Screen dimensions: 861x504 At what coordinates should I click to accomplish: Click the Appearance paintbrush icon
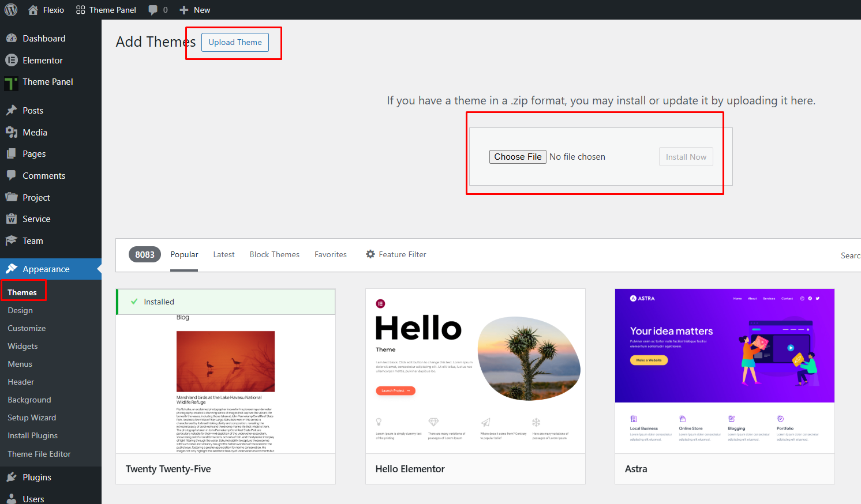click(12, 269)
